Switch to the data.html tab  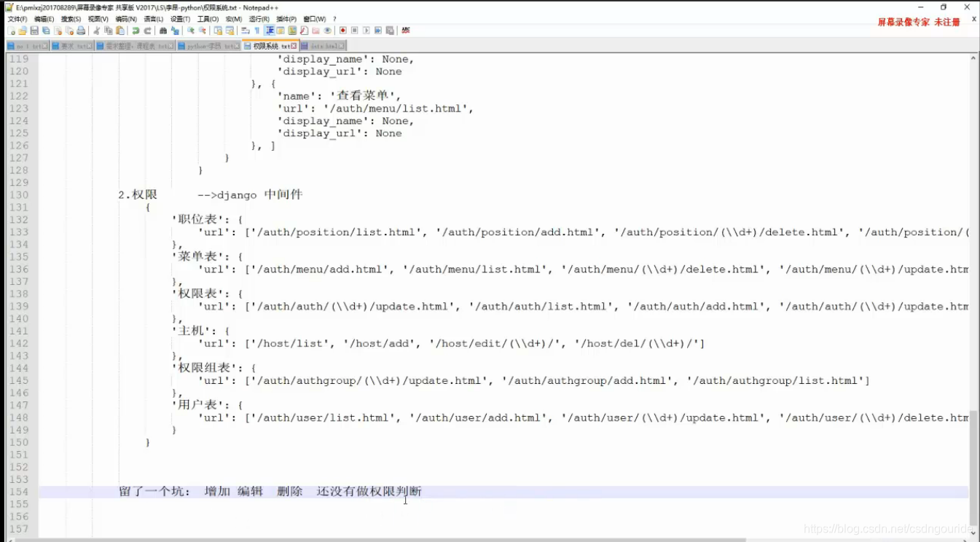[x=322, y=46]
